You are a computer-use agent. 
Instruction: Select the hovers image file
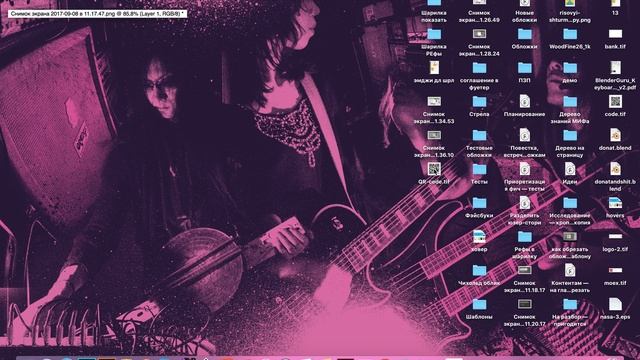coord(615,203)
